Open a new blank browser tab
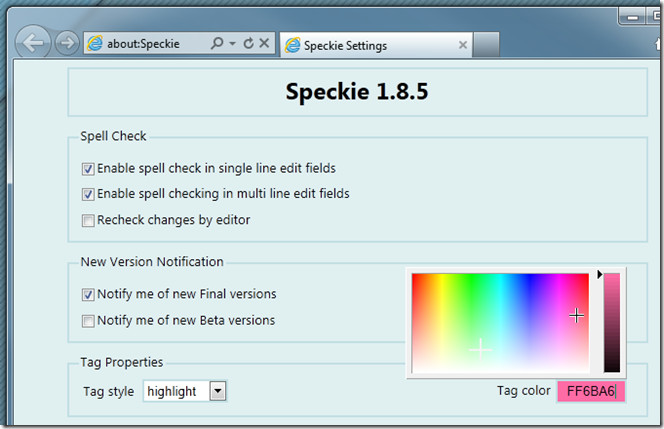Image resolution: width=664 pixels, height=429 pixels. (486, 44)
